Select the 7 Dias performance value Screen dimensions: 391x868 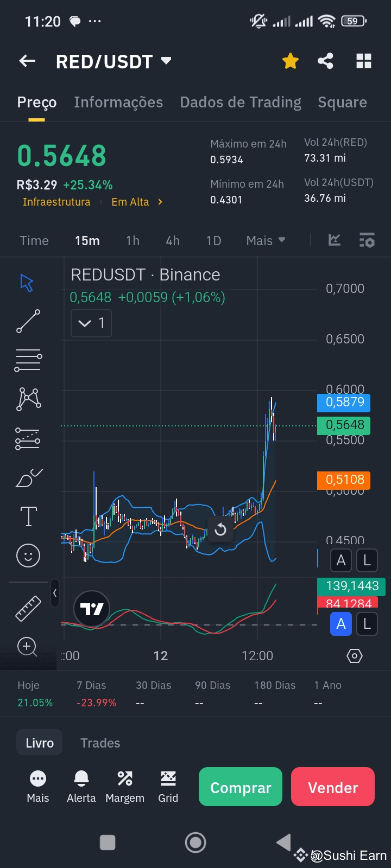[97, 694]
